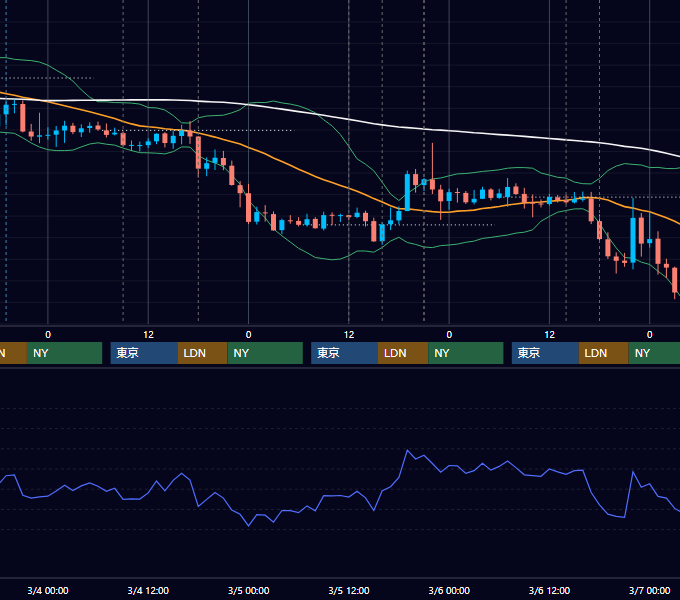Select the NY session block spanning 3/7 00:00
The height and width of the screenshot is (600, 680).
click(654, 353)
